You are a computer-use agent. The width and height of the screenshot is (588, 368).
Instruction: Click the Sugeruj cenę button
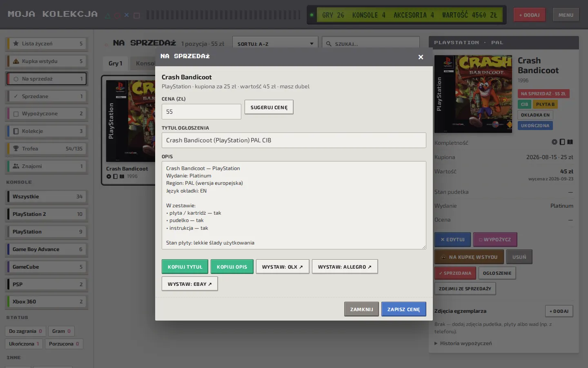269,107
